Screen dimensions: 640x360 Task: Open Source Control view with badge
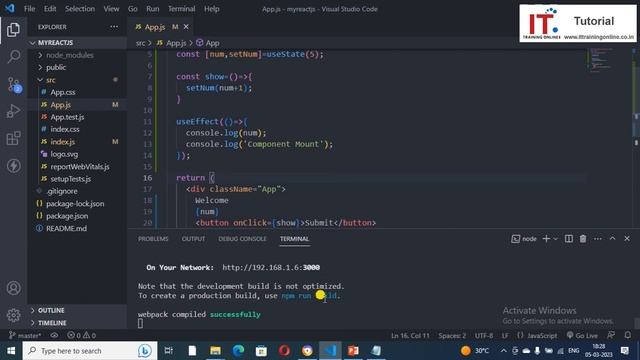coord(13,84)
